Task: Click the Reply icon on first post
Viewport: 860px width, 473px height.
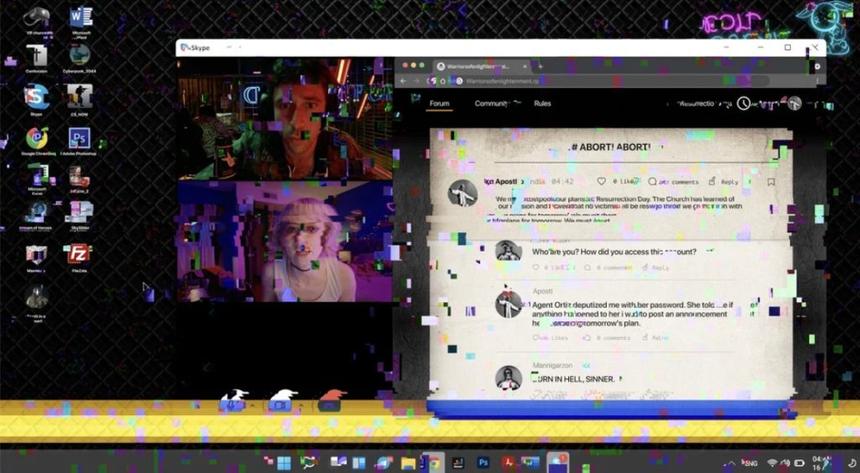Action: click(x=713, y=182)
